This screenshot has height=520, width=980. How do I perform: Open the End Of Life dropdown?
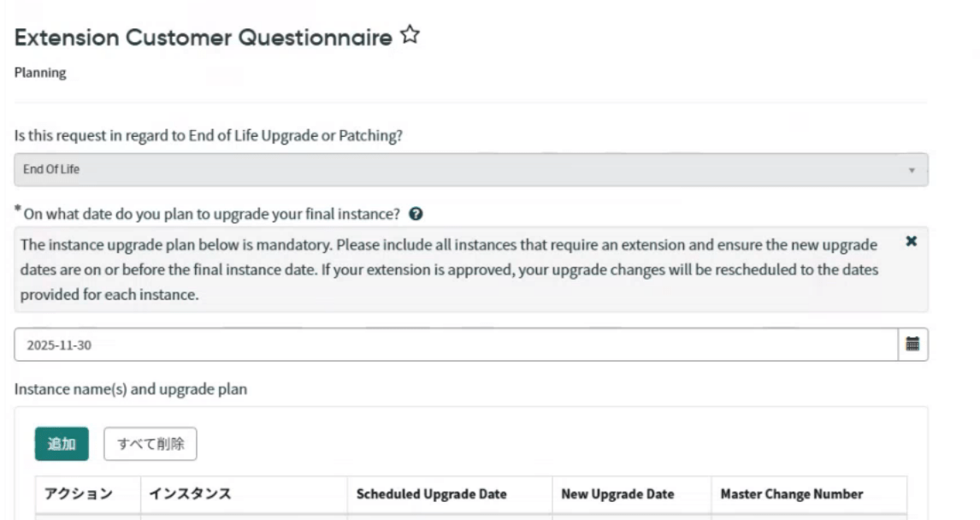point(470,169)
